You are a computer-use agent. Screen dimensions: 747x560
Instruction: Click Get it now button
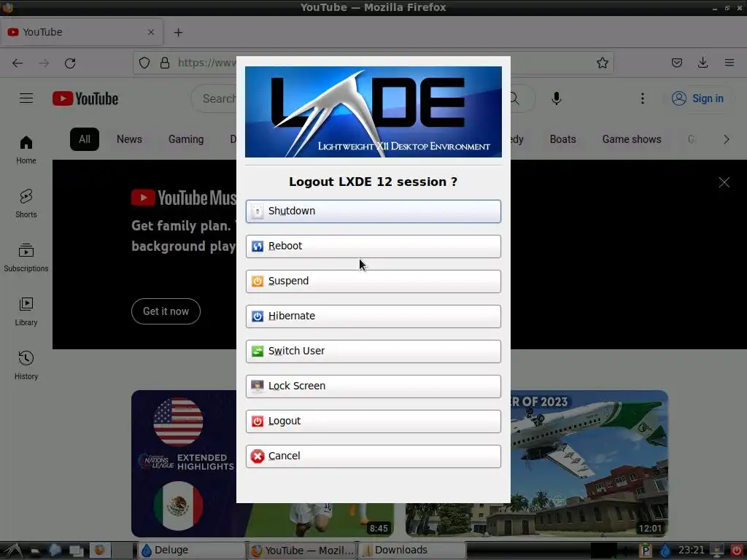[166, 311]
